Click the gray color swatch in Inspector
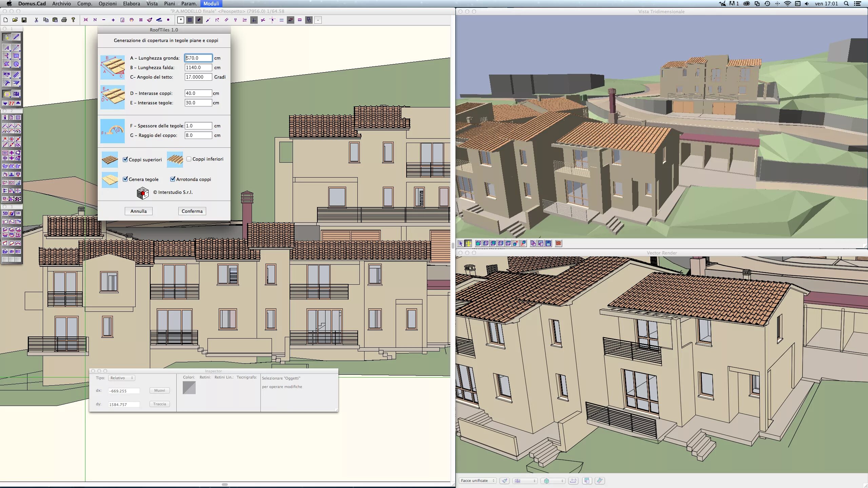 [189, 388]
